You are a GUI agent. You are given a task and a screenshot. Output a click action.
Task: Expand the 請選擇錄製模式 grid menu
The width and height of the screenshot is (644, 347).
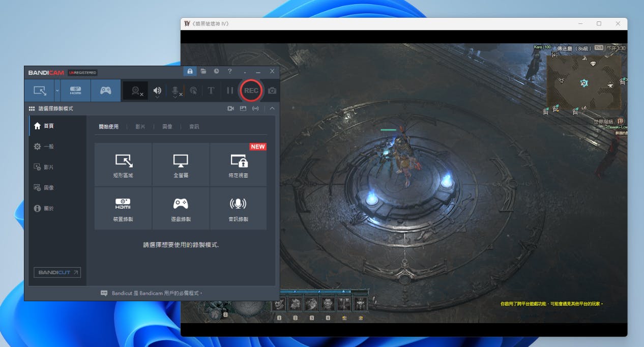(x=32, y=108)
